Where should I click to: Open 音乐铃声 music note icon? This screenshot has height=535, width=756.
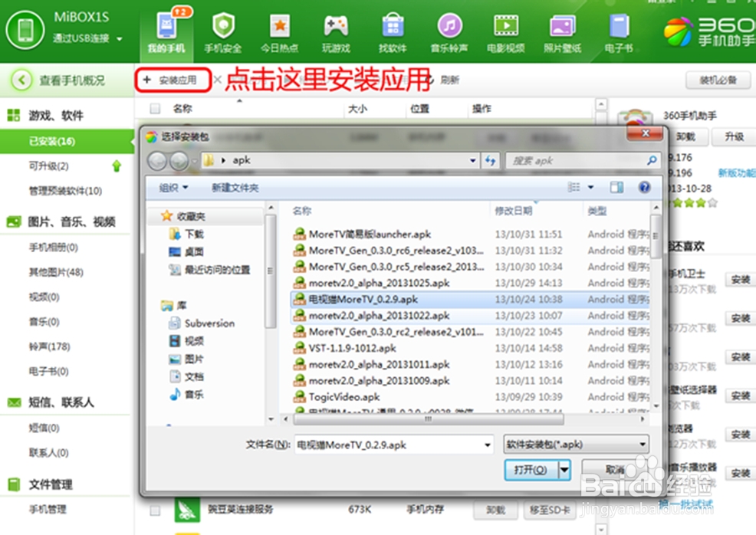point(449,25)
